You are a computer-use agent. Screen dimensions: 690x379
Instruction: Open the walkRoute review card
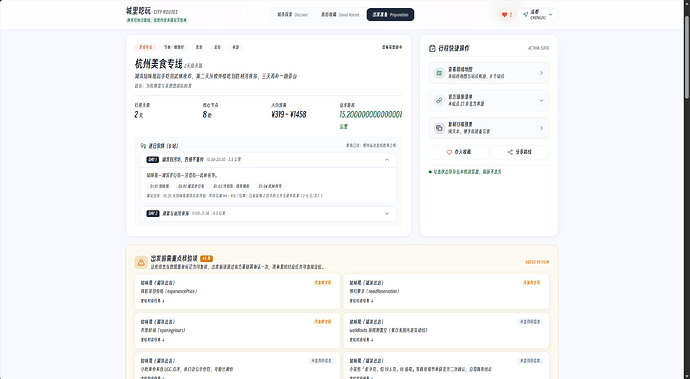446,330
